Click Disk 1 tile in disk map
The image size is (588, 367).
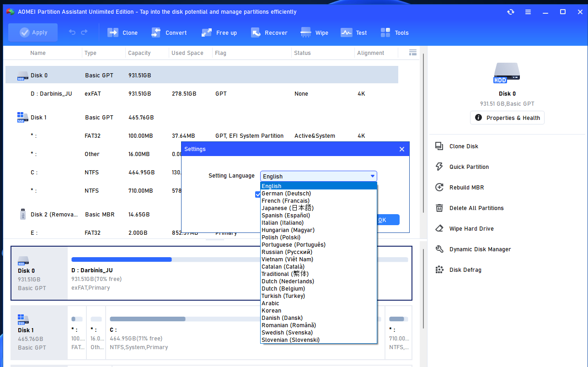coord(39,333)
